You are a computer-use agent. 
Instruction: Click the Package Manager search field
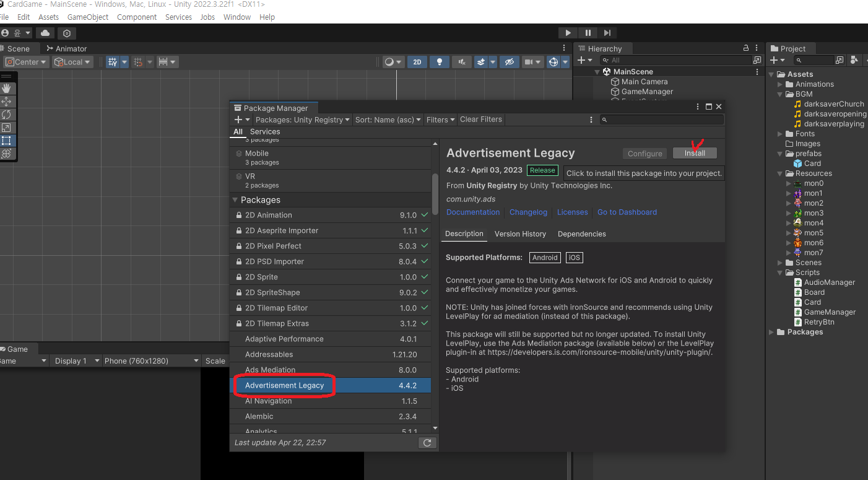662,120
